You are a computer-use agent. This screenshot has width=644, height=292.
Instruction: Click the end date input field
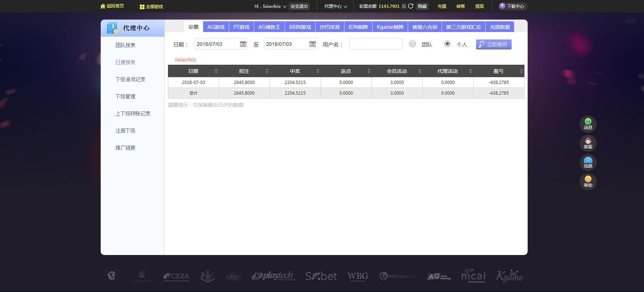290,44
